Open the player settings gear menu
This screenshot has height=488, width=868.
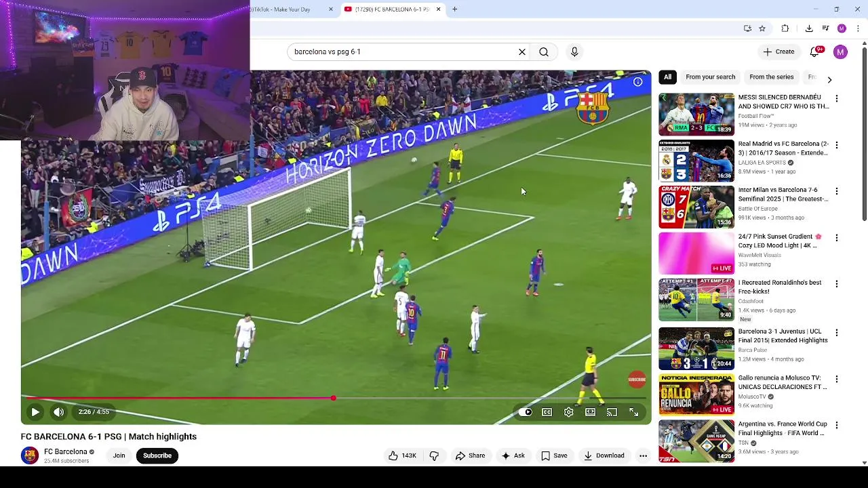click(x=569, y=412)
